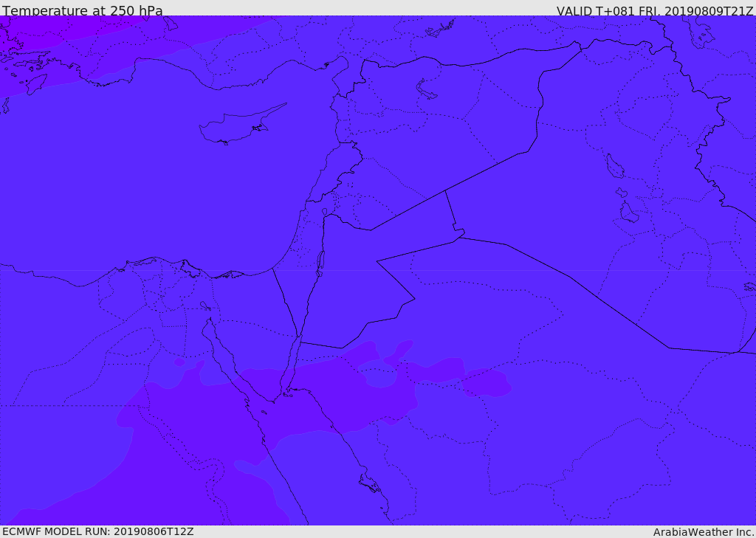The height and width of the screenshot is (538, 756).
Task: Click the VALID T+081 timestamp text
Action: coord(654,11)
